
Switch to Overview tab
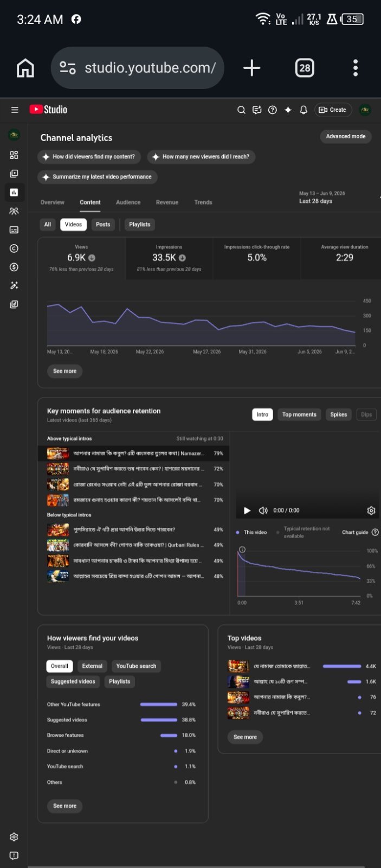pos(53,202)
